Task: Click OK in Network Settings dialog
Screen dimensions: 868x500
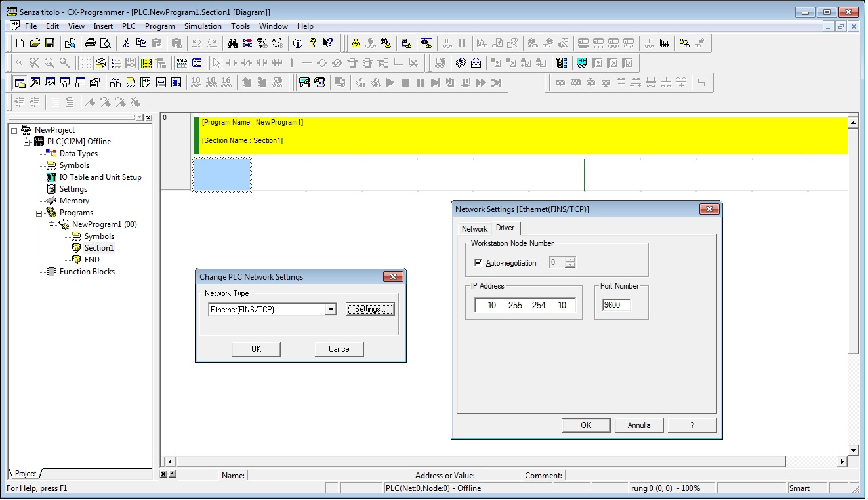Action: [x=586, y=425]
